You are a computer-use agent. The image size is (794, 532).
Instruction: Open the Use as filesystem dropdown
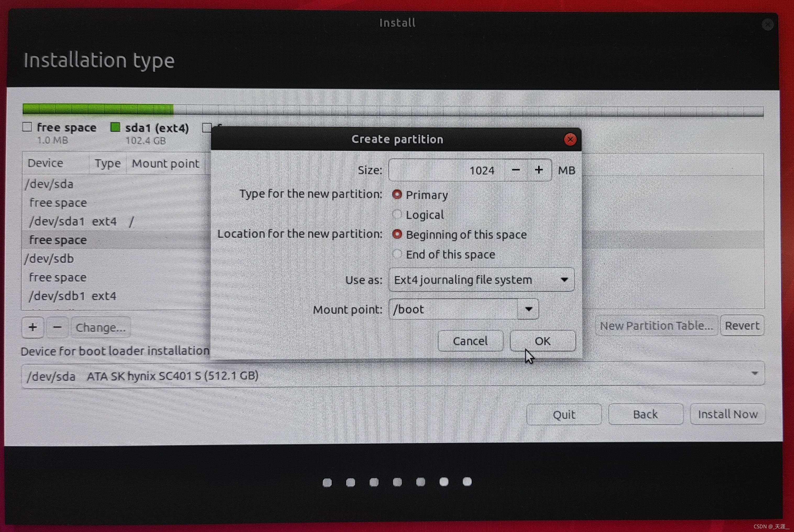481,280
